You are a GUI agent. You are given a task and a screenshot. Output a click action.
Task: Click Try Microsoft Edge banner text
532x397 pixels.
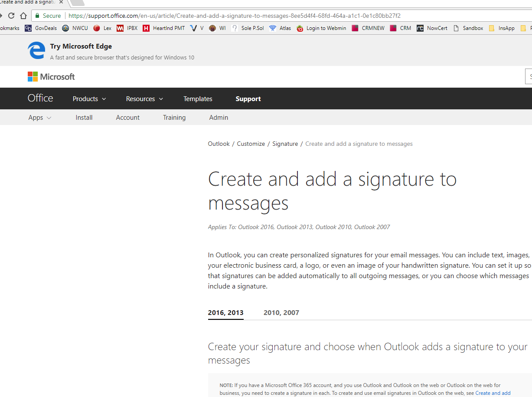(81, 46)
